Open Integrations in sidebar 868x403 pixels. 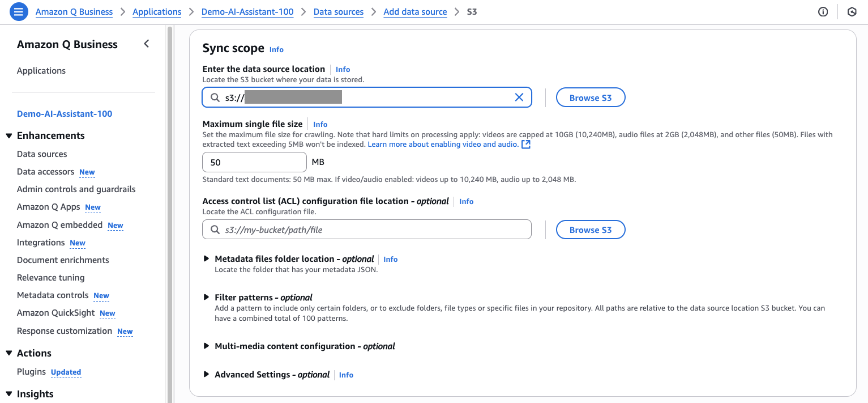coord(41,243)
